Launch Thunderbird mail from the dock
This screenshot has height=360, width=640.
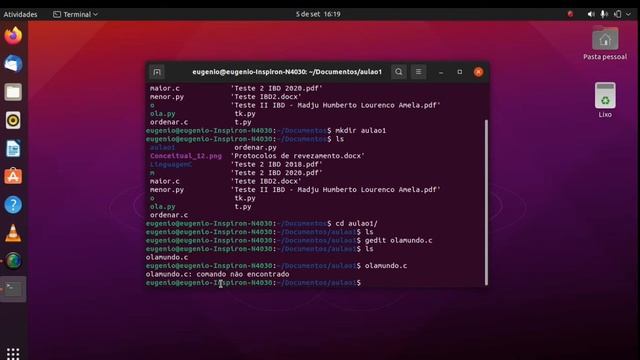point(13,64)
